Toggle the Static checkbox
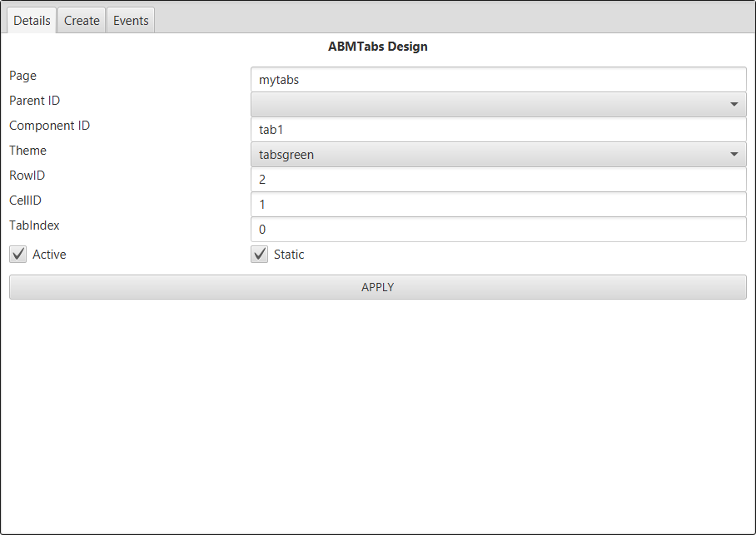Viewport: 756px width, 535px height. (260, 255)
